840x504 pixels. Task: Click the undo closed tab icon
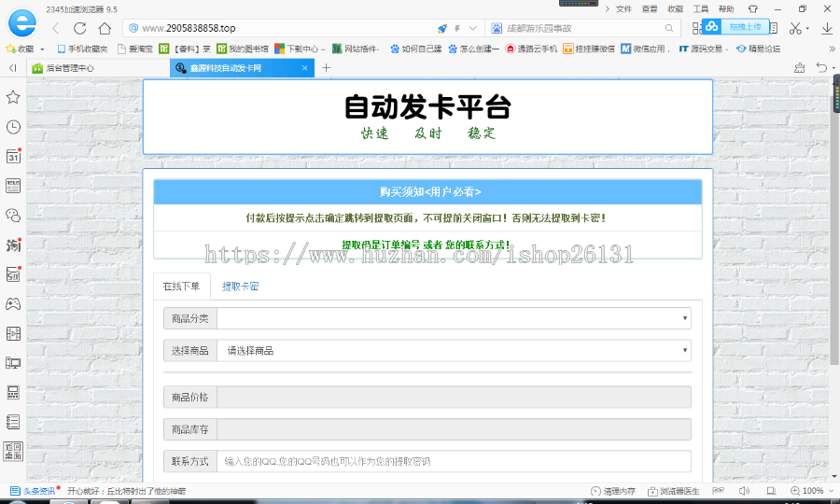click(821, 67)
